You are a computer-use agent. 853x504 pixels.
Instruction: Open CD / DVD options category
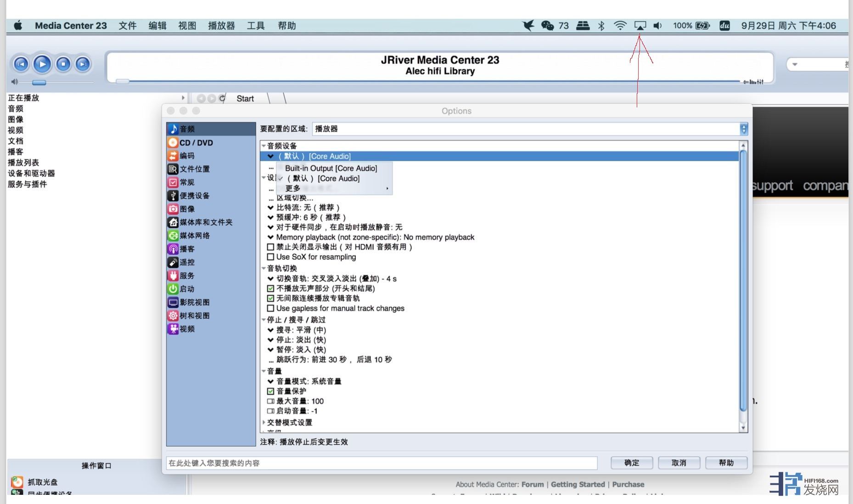[196, 143]
